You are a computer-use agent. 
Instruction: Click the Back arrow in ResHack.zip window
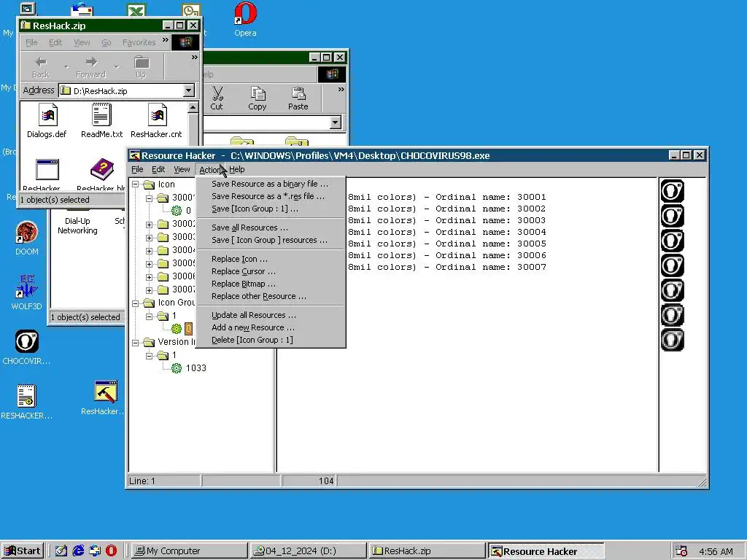pyautogui.click(x=41, y=66)
